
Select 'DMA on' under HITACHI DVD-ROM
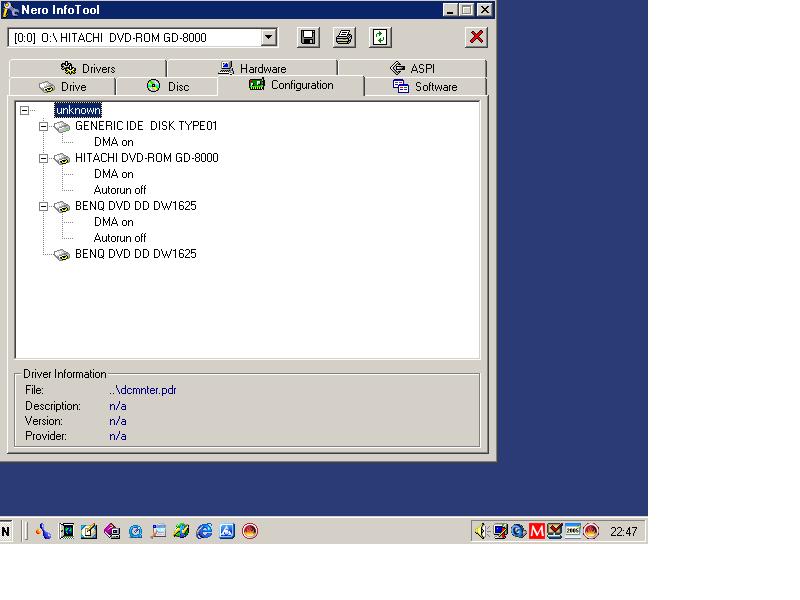[114, 174]
